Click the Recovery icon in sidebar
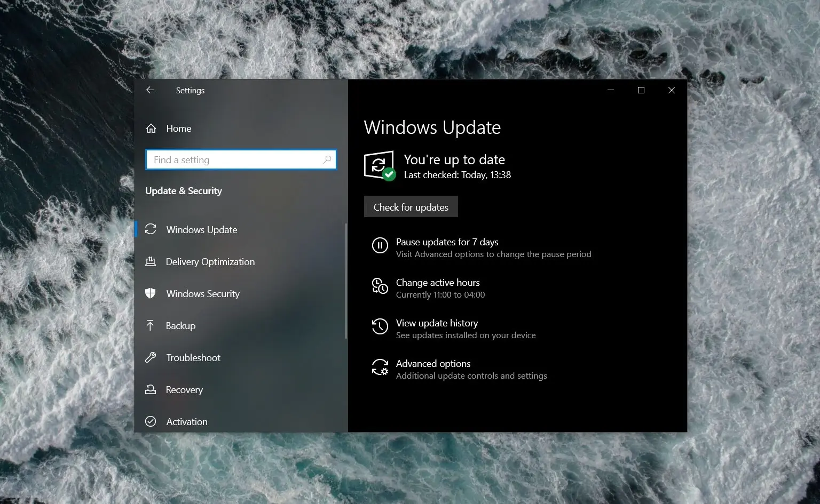Viewport: 820px width, 504px height. click(x=151, y=389)
